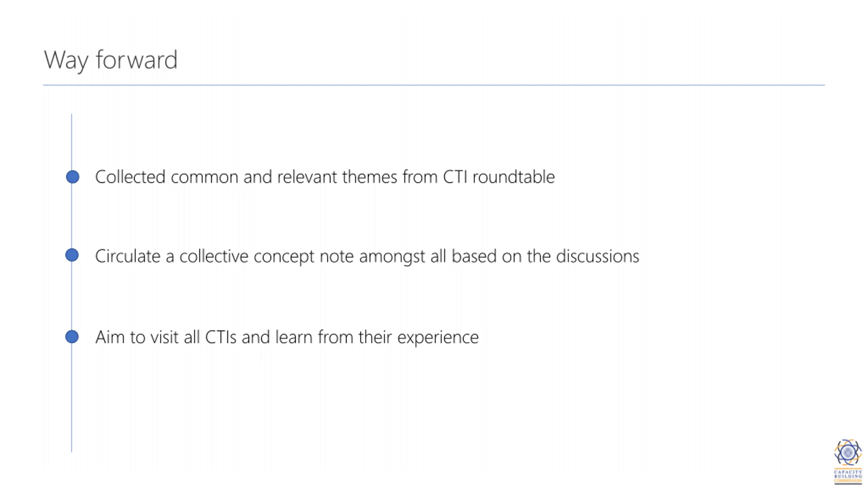Click the text 'Circulate a collective concept note'

point(224,256)
